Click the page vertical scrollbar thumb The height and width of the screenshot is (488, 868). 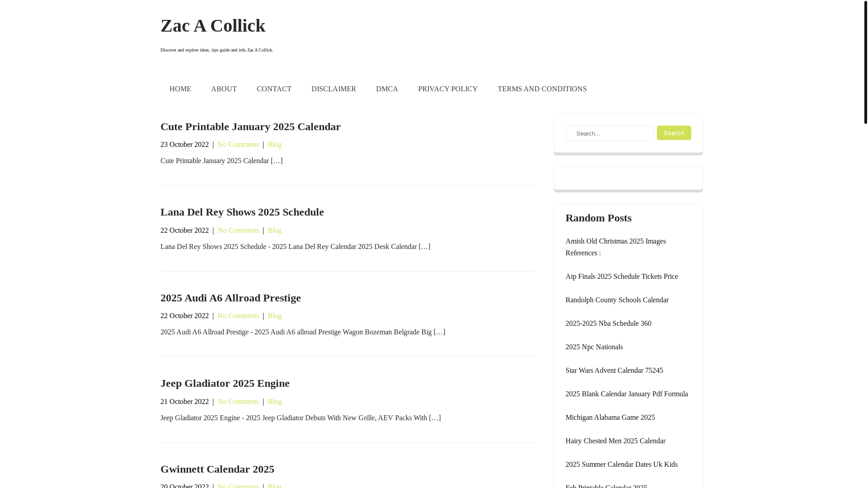(865, 62)
